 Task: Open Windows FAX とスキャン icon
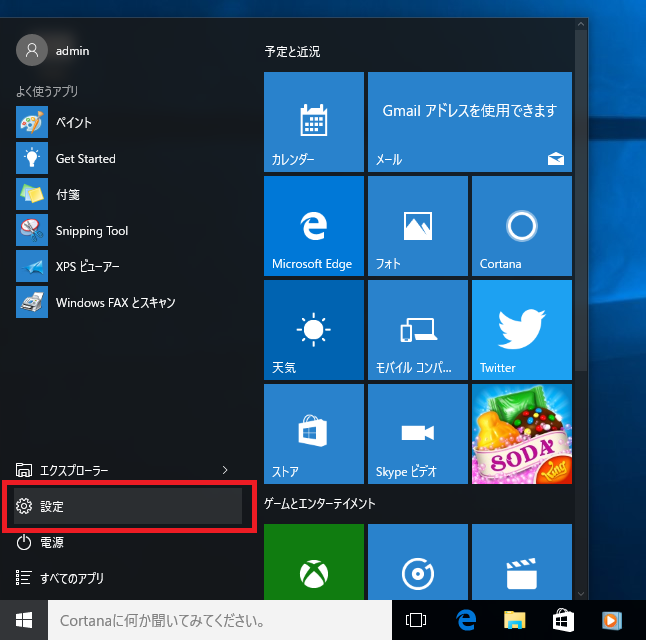tap(32, 302)
